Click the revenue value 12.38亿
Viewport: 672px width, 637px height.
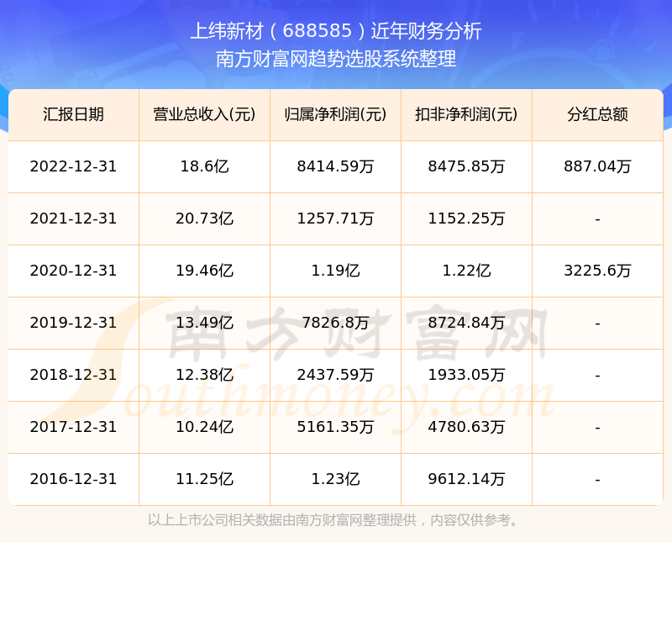point(204,375)
